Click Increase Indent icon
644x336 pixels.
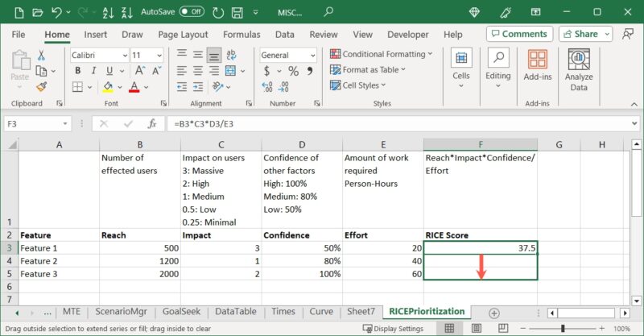pos(198,87)
